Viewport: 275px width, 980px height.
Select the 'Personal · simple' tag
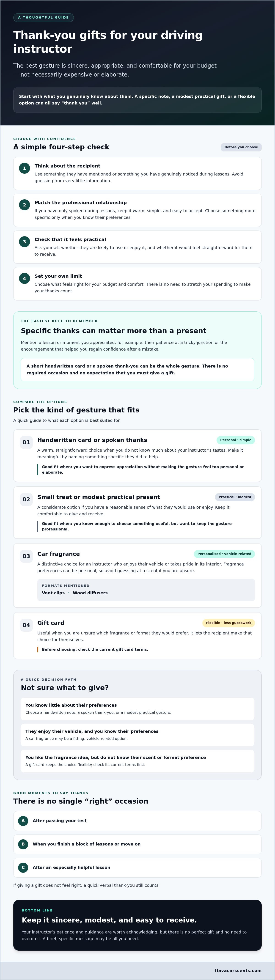(x=235, y=440)
